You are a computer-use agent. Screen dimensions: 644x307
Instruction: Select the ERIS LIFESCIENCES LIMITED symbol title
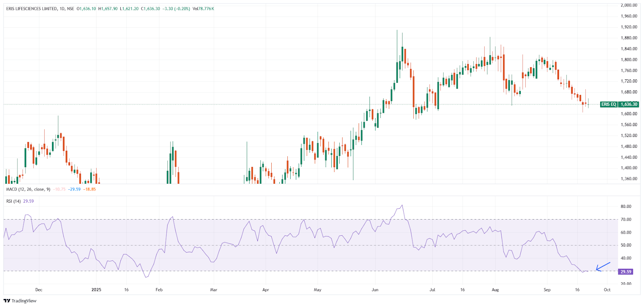click(x=31, y=8)
